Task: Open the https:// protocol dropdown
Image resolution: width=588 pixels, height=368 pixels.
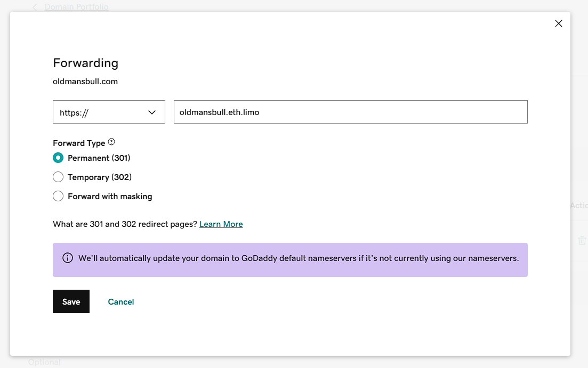Action: [x=109, y=112]
